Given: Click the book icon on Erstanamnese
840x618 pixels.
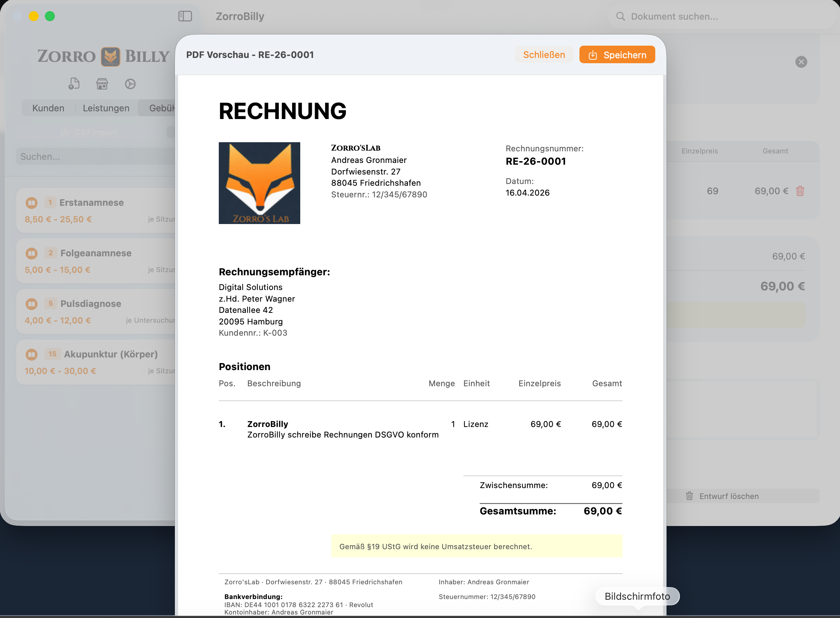Looking at the screenshot, I should (32, 203).
